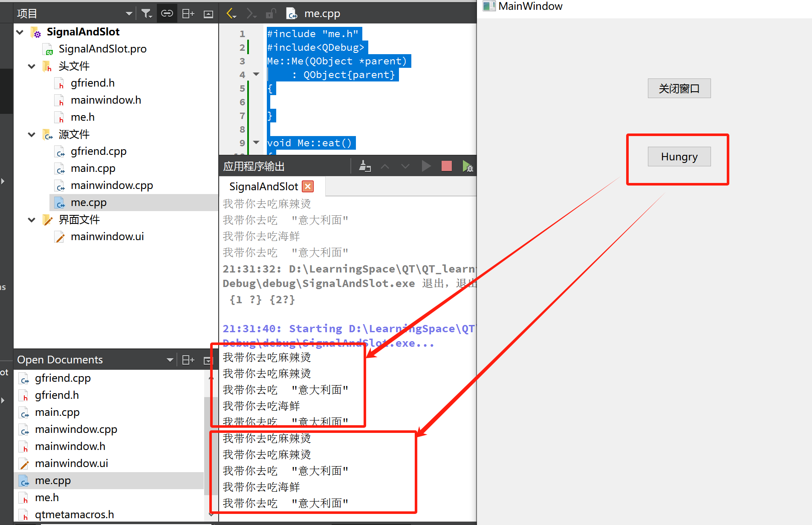Image resolution: width=812 pixels, height=525 pixels.
Task: Click the me.cpp file name in editor toolbar
Action: [x=322, y=14]
